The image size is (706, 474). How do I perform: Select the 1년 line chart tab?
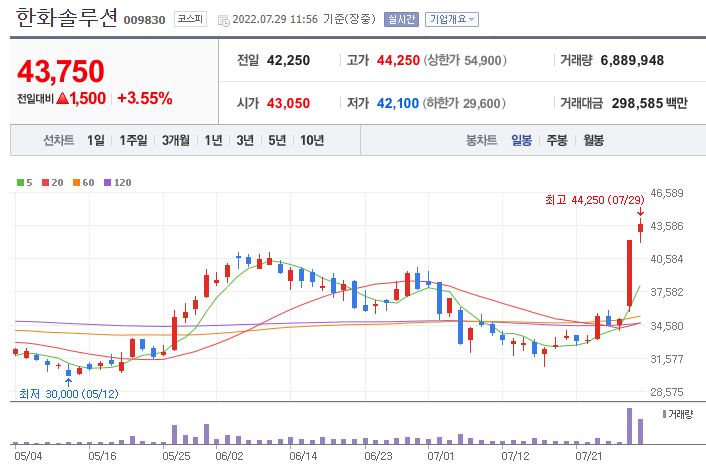(213, 140)
